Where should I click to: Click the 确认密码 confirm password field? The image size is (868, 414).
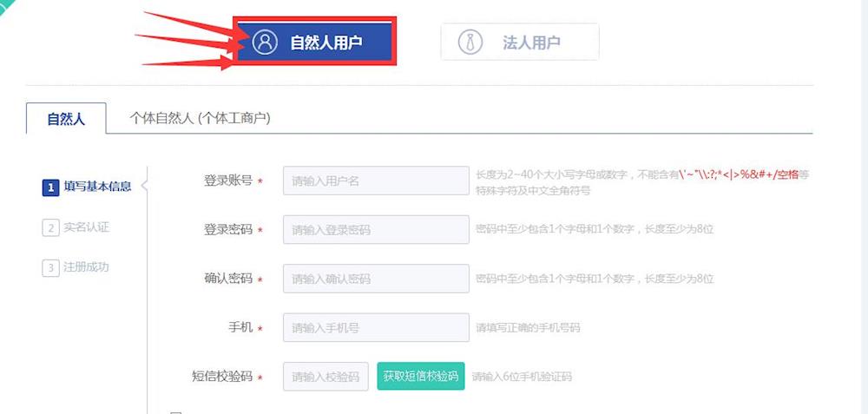[376, 279]
